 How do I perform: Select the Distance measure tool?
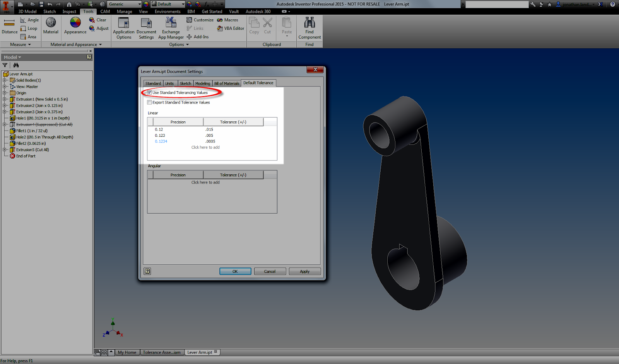9,26
